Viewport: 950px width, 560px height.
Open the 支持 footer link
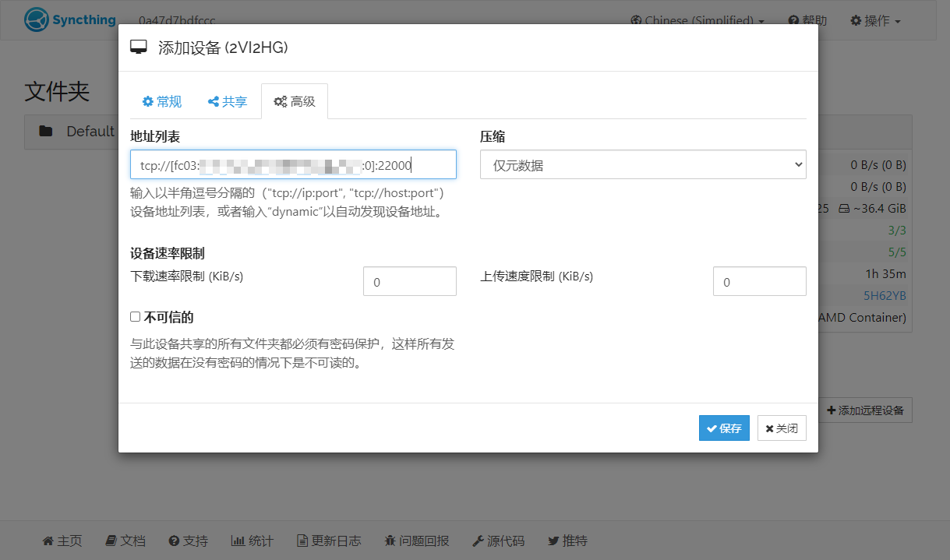point(188,541)
